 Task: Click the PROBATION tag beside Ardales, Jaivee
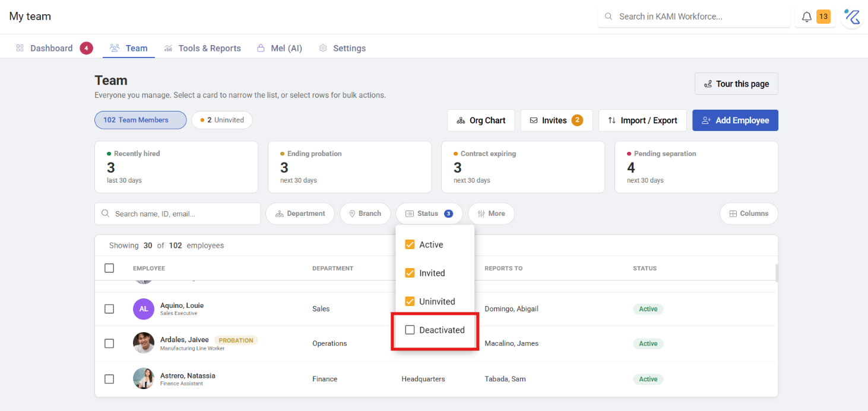236,340
